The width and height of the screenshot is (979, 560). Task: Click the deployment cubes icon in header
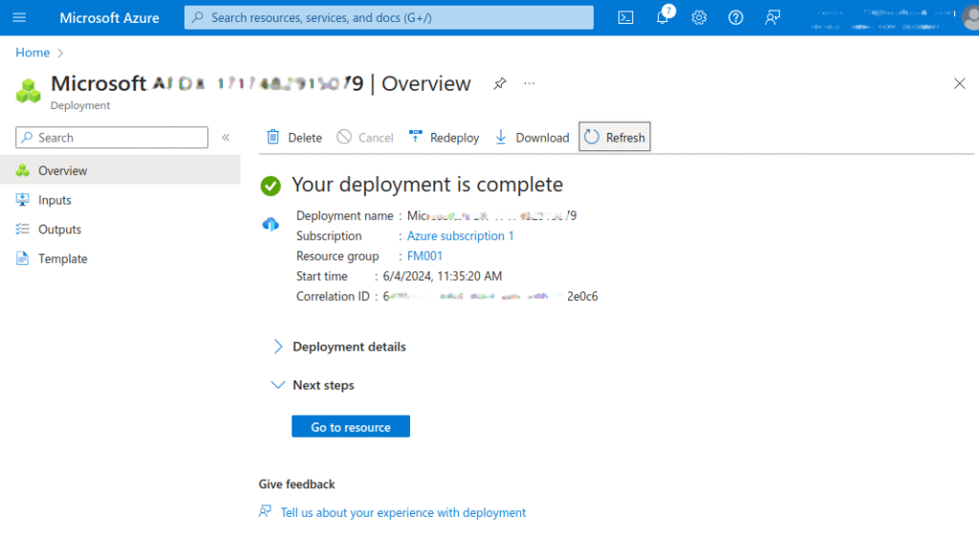click(28, 91)
